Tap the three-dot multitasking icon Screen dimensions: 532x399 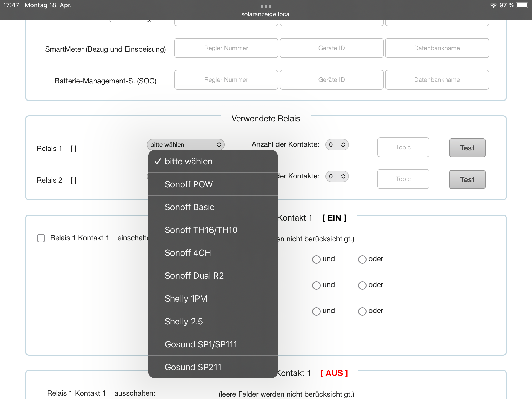[x=266, y=6]
